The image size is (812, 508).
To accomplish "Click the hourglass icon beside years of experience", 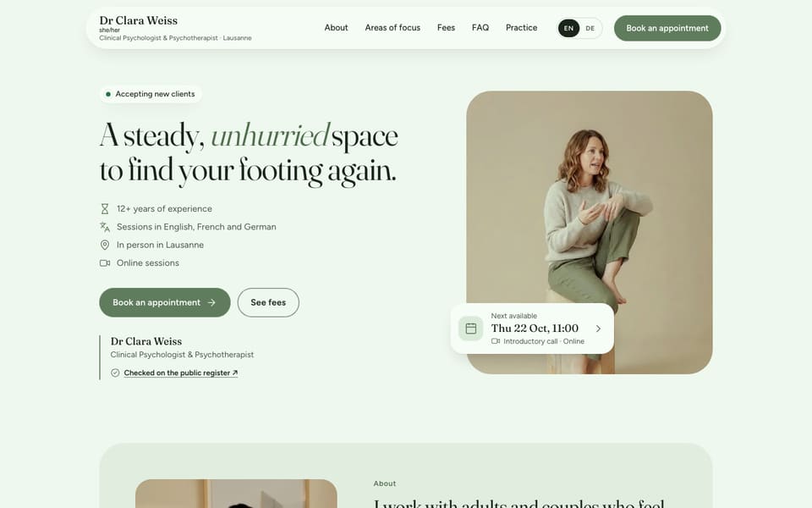I will pyautogui.click(x=105, y=209).
